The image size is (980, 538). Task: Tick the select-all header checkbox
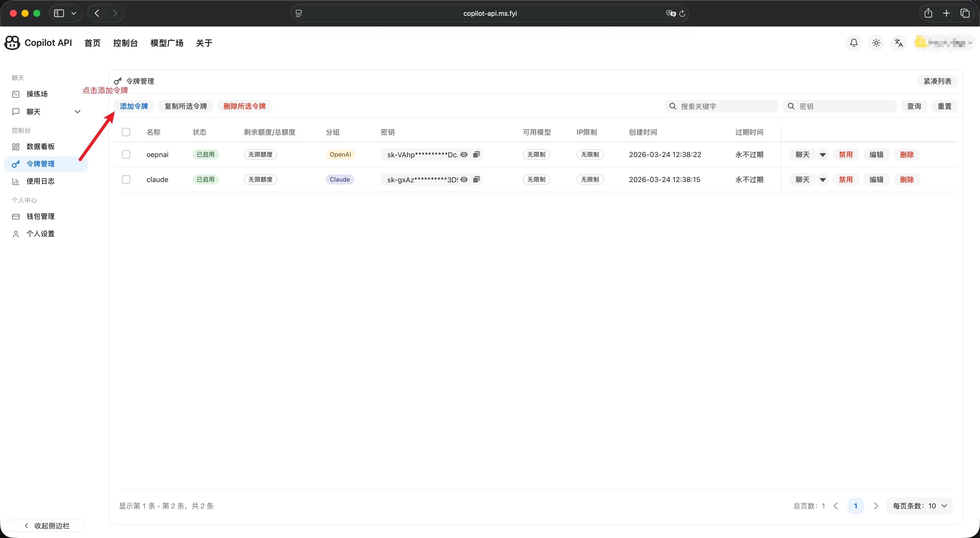click(x=126, y=132)
